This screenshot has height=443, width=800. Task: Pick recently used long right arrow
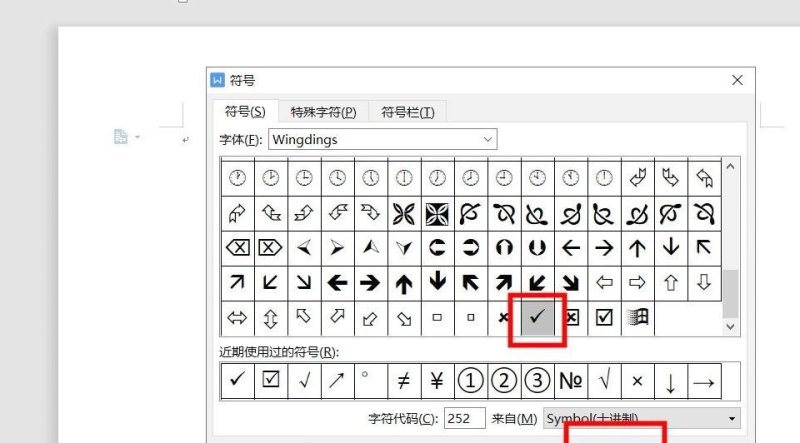tap(704, 380)
